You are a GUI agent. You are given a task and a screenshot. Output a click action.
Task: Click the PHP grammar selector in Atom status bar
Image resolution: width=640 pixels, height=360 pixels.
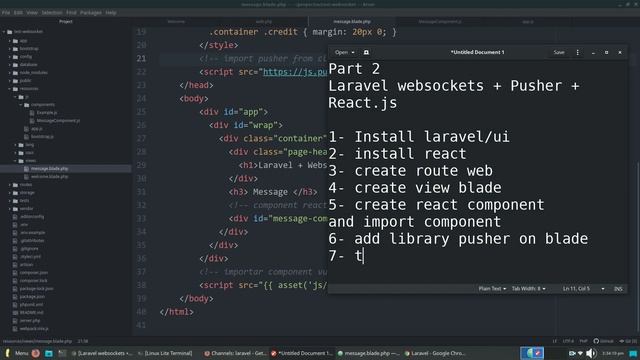[583, 341]
